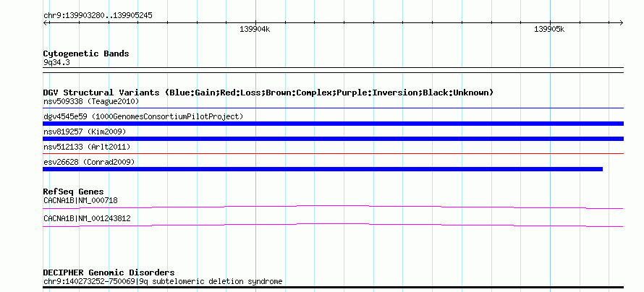Select the black DECIPHER disorder bar
The image size is (644, 292).
pyautogui.click(x=333, y=287)
